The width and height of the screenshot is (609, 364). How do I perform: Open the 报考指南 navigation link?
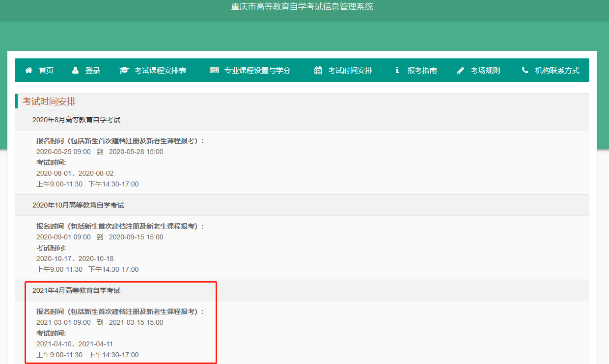tap(422, 70)
